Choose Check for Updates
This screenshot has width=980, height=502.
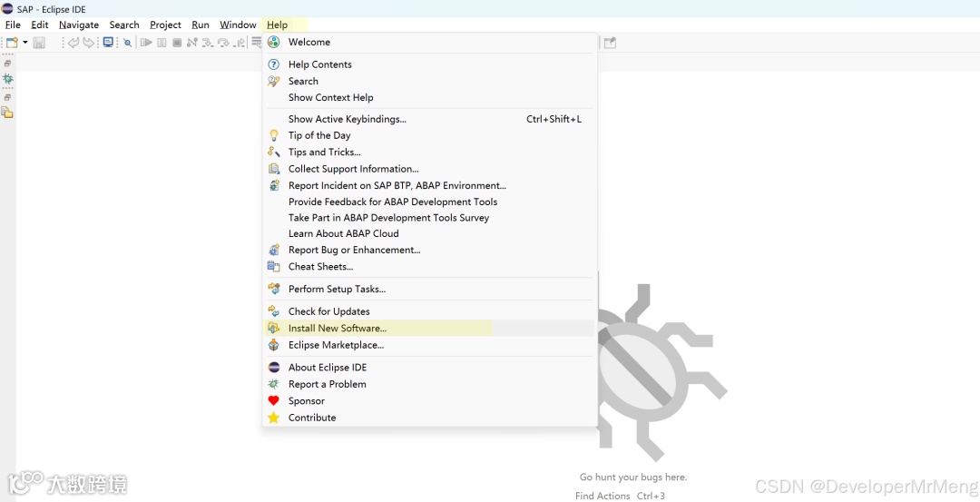430,311
